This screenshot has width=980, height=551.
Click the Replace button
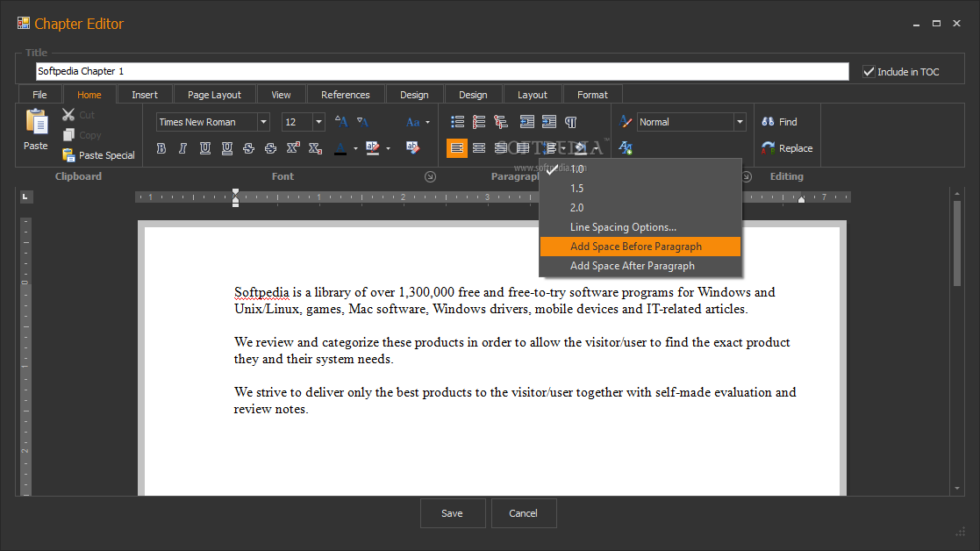click(787, 148)
